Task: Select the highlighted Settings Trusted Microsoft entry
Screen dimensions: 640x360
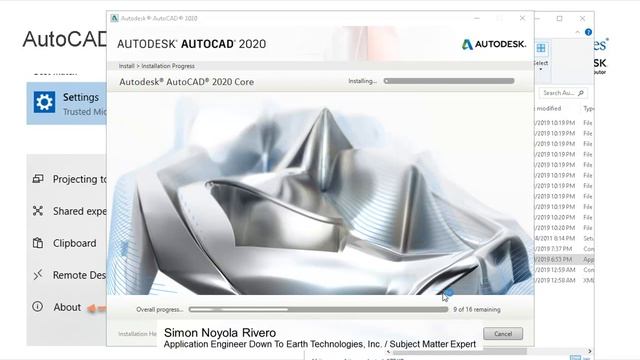Action: 67,103
